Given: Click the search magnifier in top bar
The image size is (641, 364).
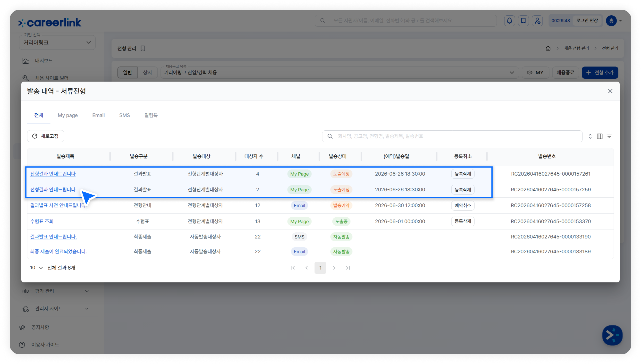Looking at the screenshot, I should pyautogui.click(x=323, y=21).
